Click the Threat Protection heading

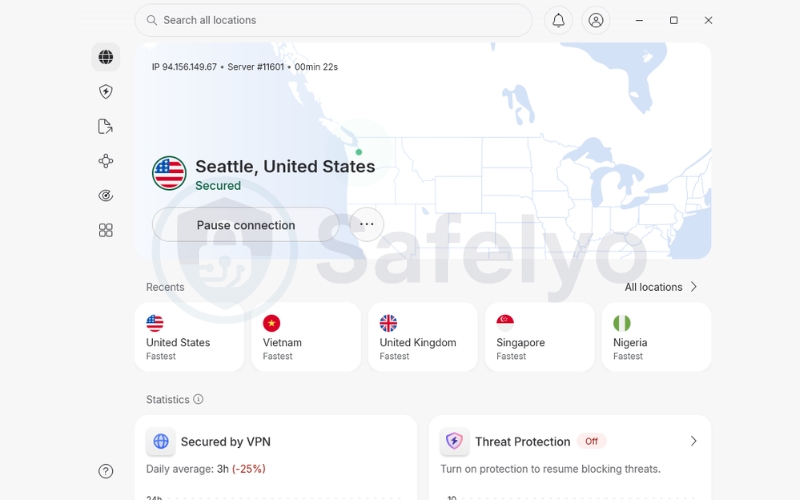pyautogui.click(x=522, y=442)
